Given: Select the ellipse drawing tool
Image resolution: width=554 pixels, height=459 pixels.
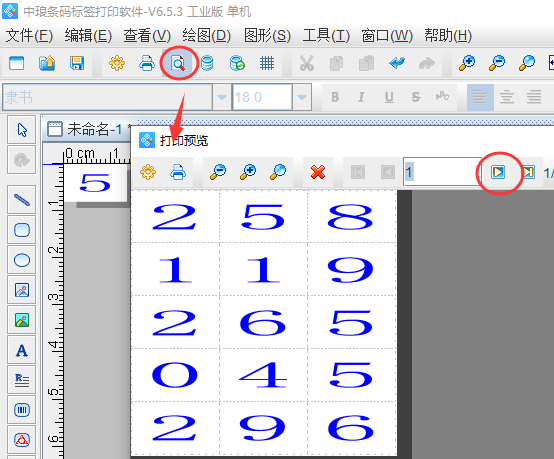Looking at the screenshot, I should (22, 260).
